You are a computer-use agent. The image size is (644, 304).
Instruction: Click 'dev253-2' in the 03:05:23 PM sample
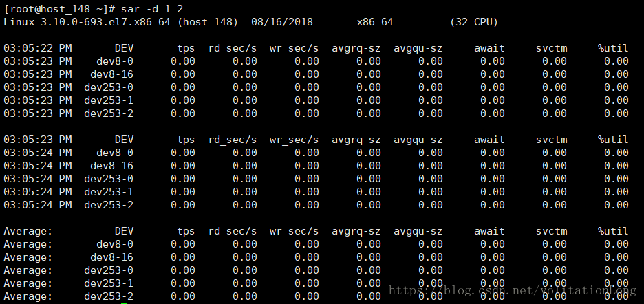[x=109, y=113]
